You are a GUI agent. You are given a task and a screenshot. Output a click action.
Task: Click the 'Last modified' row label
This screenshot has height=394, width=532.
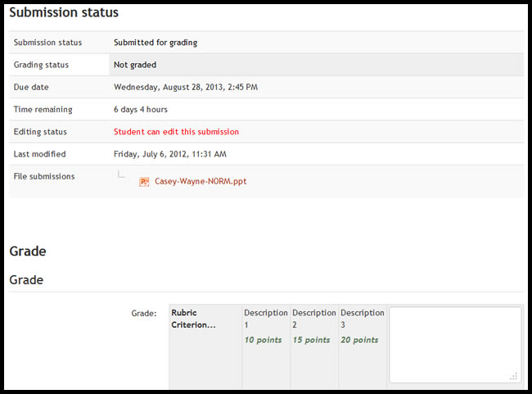tap(40, 154)
